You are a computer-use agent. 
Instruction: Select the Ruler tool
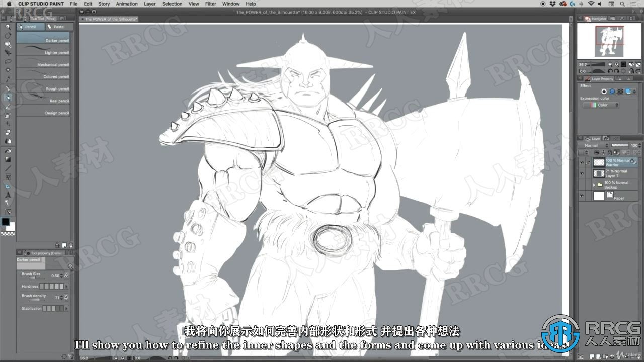point(8,186)
